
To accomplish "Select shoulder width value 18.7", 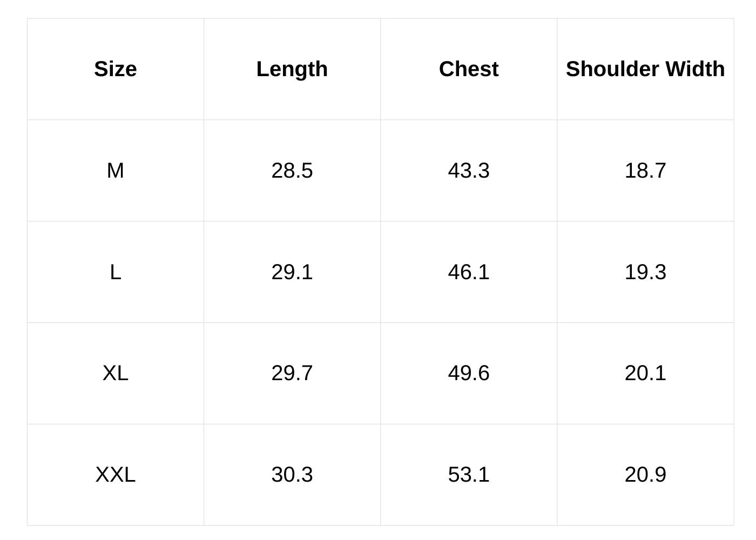I will click(645, 171).
